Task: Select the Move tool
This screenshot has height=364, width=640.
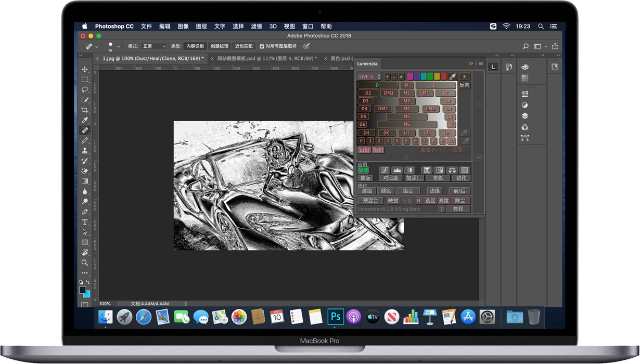Action: [x=85, y=69]
